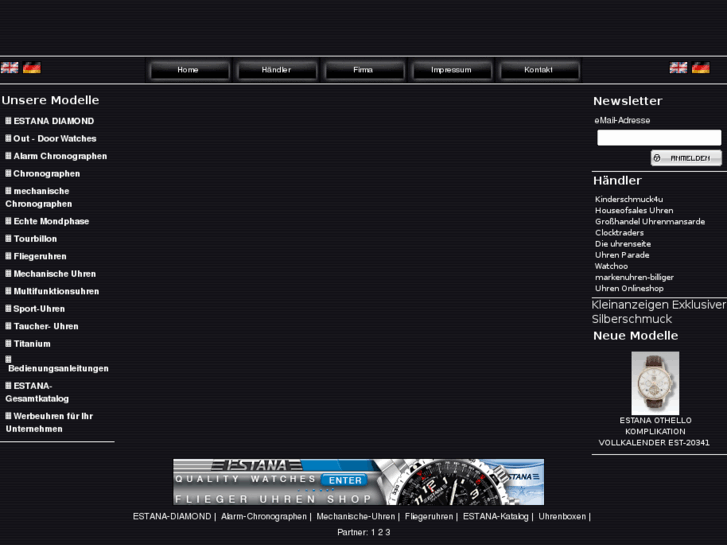Open Watchoo dealer link

[612, 266]
